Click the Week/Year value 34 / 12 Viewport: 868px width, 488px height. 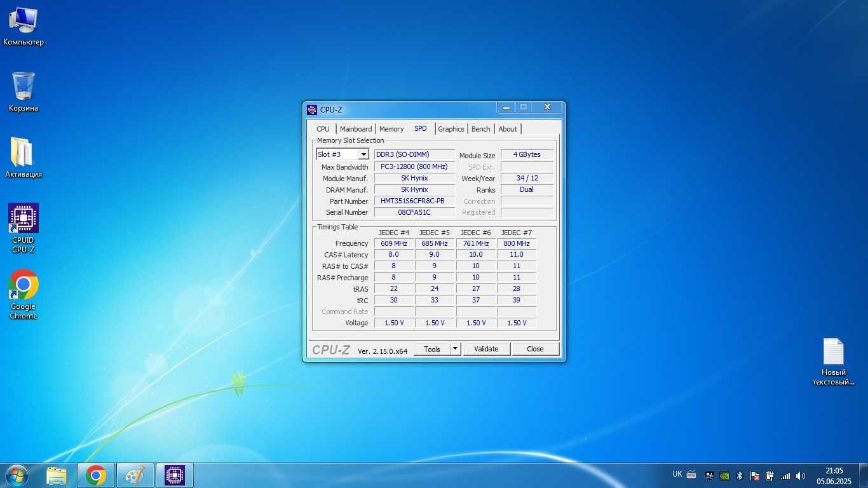tap(527, 178)
